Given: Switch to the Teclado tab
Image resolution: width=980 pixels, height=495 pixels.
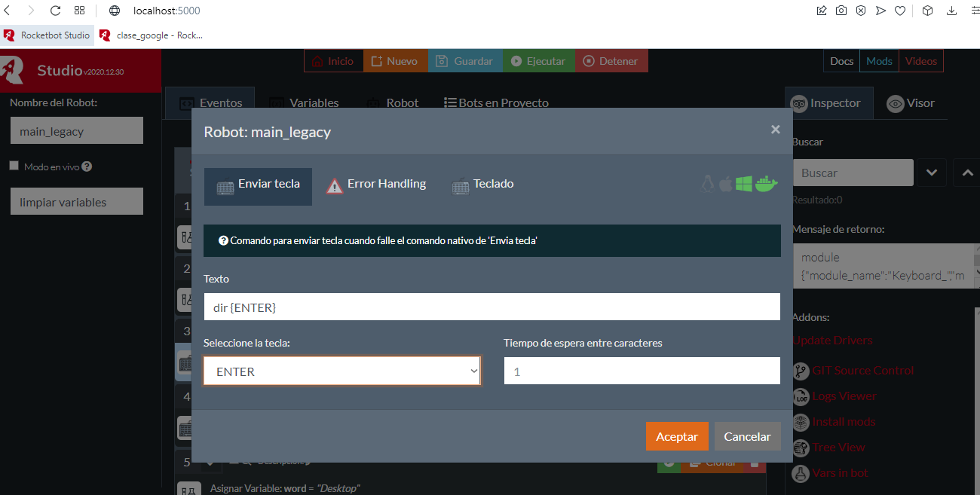Looking at the screenshot, I should (x=483, y=185).
